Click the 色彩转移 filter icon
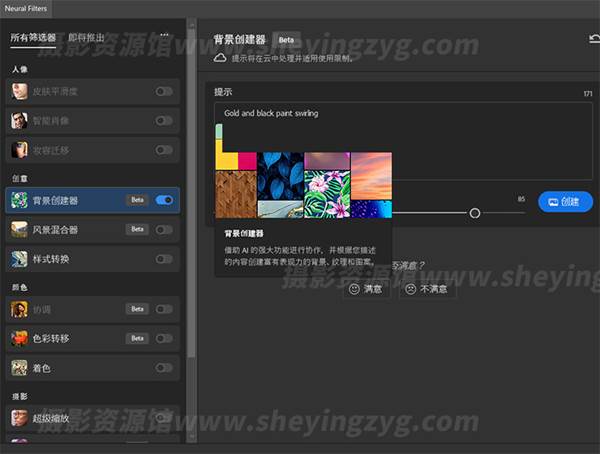The image size is (600, 454). (19, 338)
